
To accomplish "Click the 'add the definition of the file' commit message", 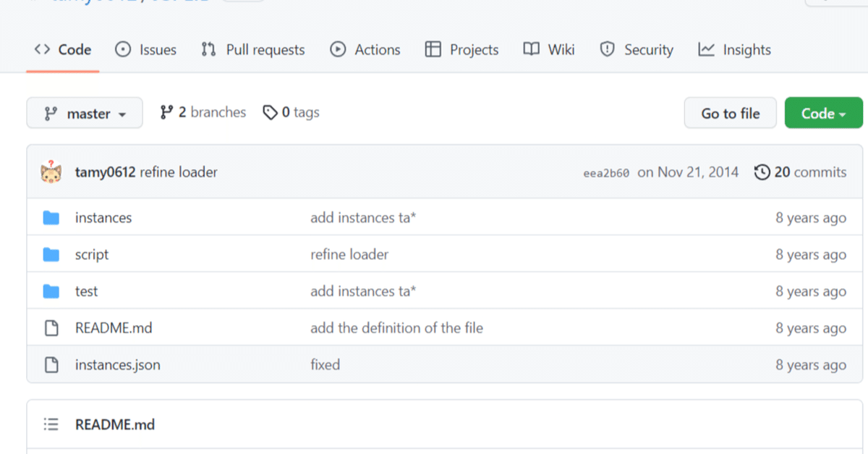I will pos(396,329).
